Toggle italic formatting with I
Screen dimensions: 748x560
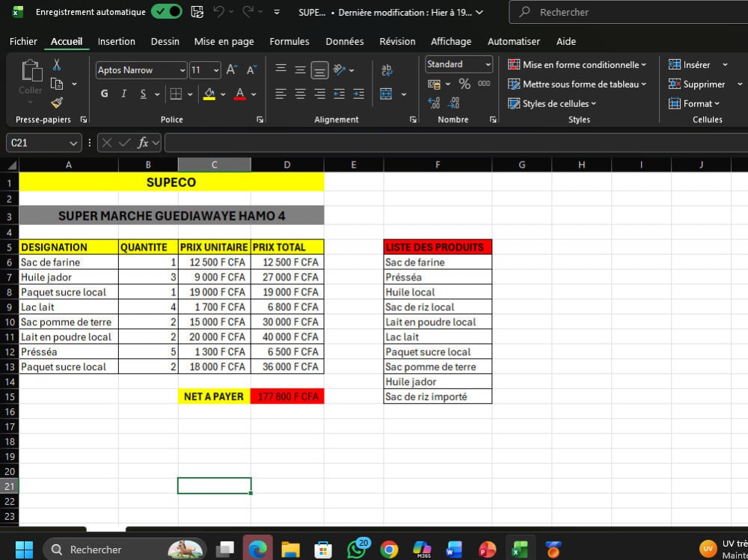[123, 94]
